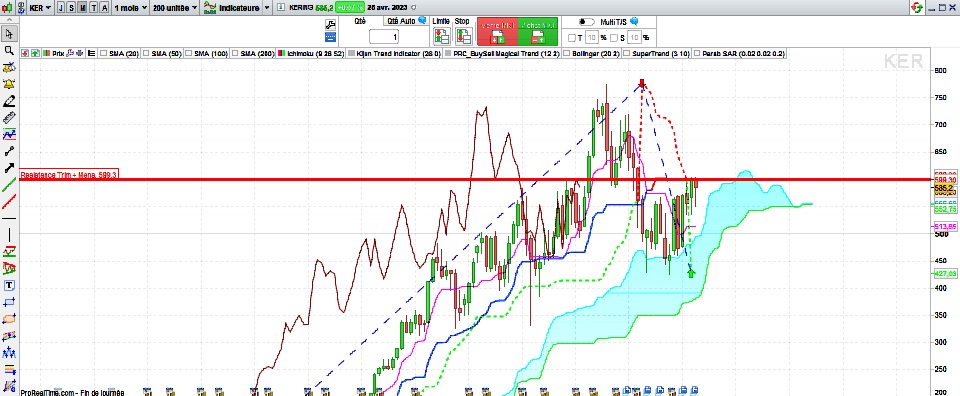
Task: Toggle the MultiT/S switch
Action: (586, 21)
